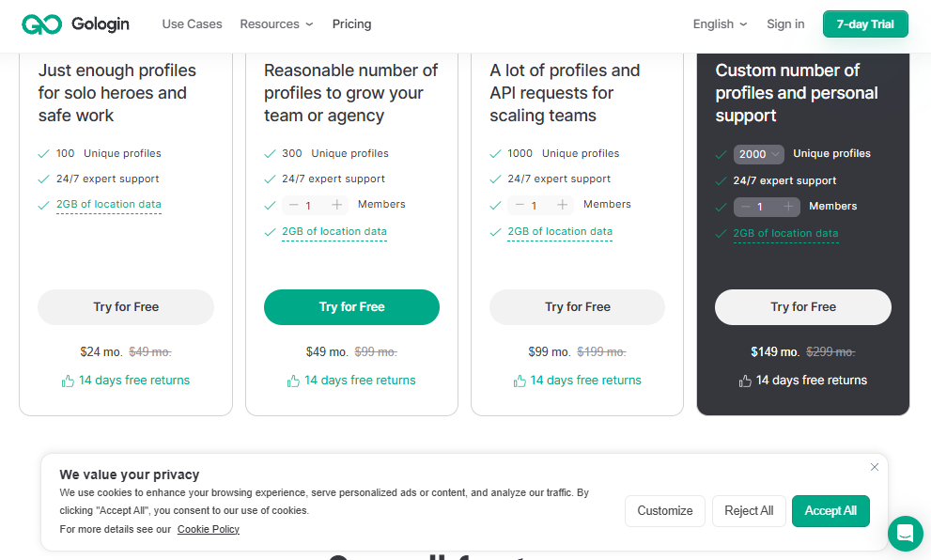Click plus icon in the Custom plan members
This screenshot has height=560, width=931.
tap(788, 207)
